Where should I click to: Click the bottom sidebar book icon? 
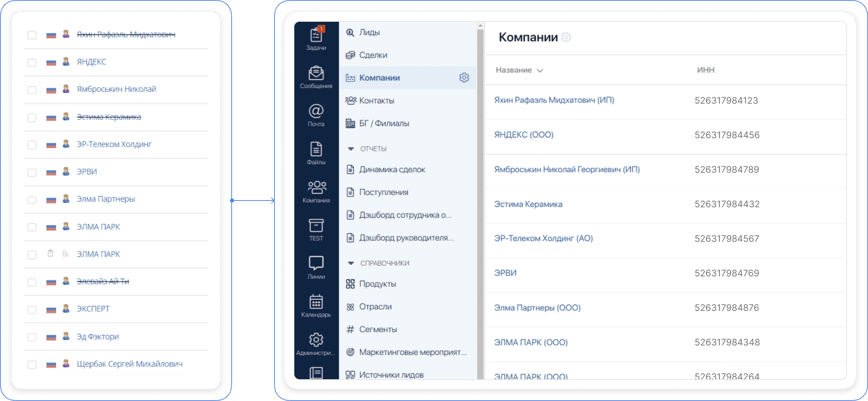tap(316, 373)
